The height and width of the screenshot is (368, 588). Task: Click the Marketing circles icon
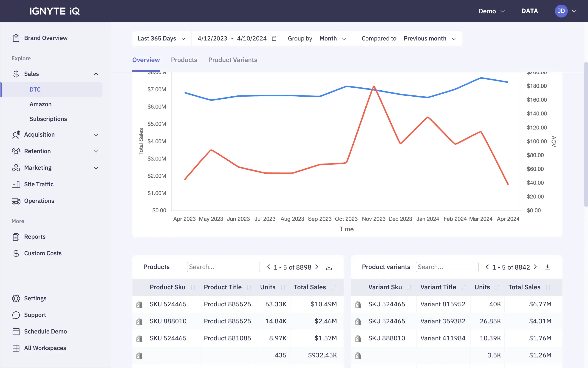pyautogui.click(x=16, y=168)
